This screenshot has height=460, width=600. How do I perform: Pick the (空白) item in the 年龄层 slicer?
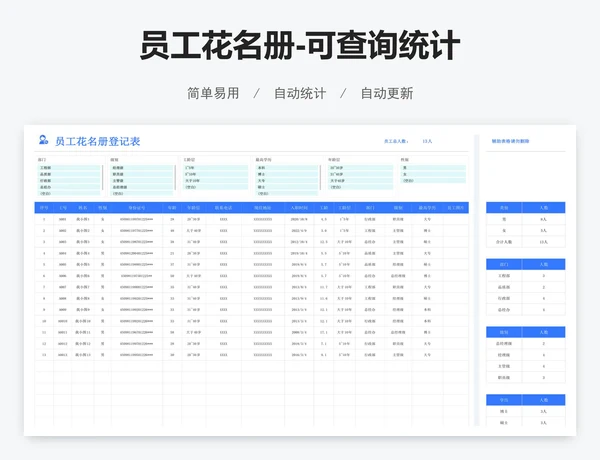[x=361, y=188]
